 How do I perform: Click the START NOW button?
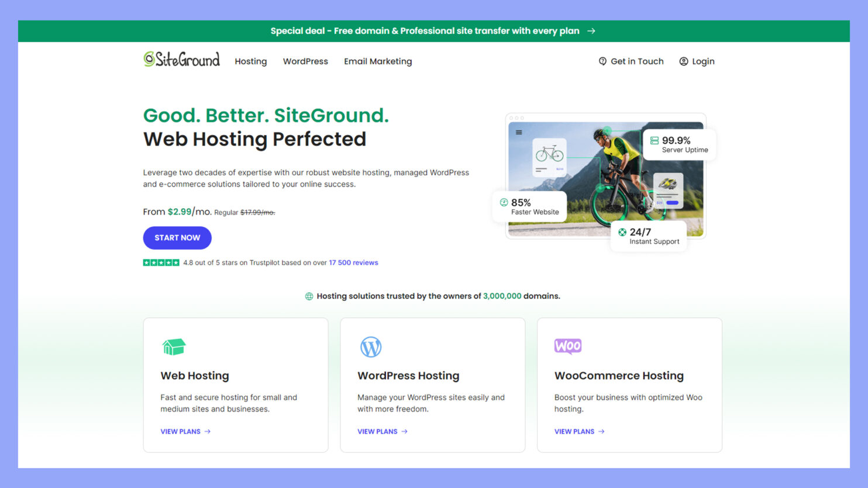(177, 238)
